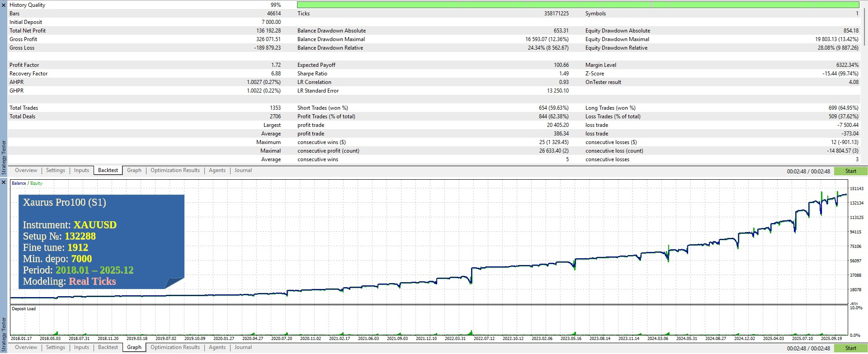Select Optimization Results tab in lower panel

(175, 347)
